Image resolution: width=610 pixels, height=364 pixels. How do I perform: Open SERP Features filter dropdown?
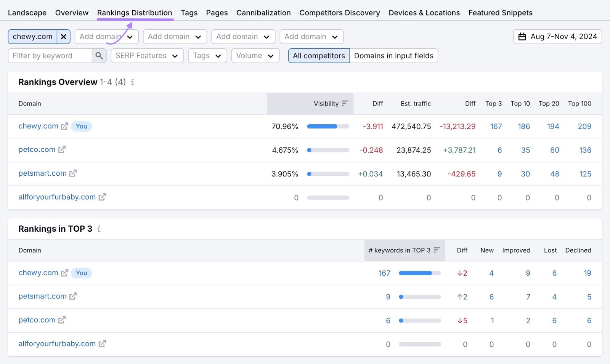click(147, 56)
